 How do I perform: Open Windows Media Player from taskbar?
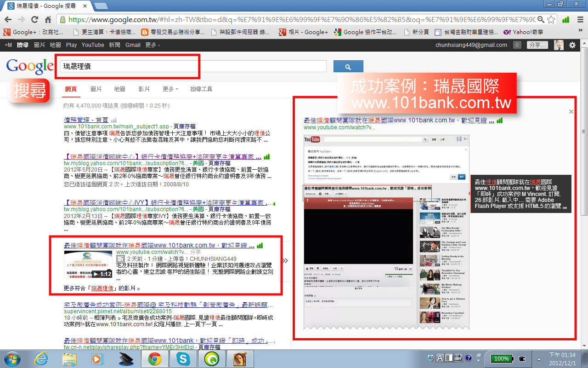click(x=98, y=359)
